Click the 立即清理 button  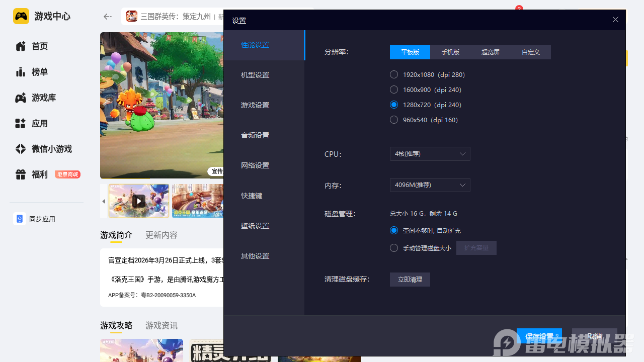(410, 280)
